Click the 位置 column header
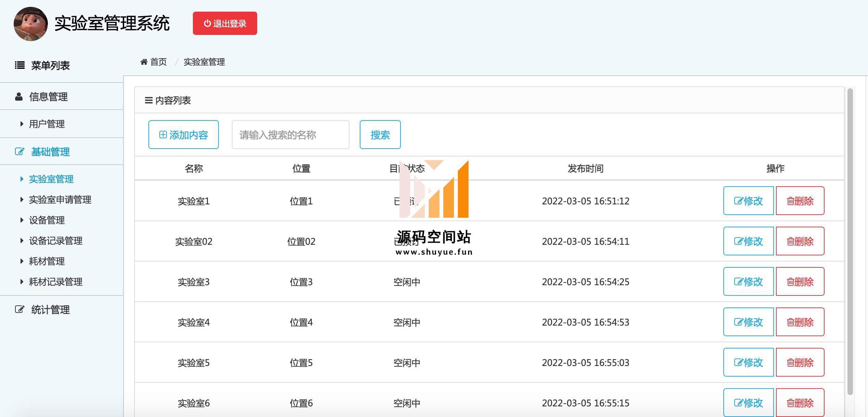This screenshot has width=868, height=417. [x=301, y=168]
